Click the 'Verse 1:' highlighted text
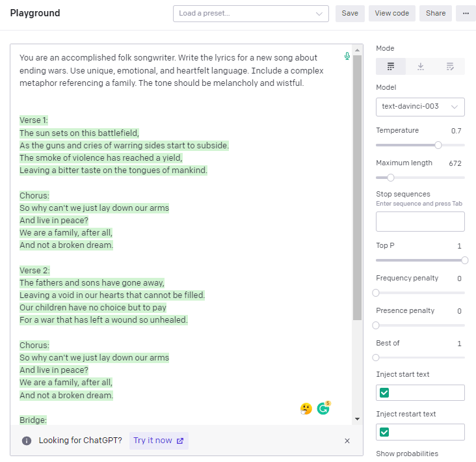The height and width of the screenshot is (462, 476). (34, 120)
